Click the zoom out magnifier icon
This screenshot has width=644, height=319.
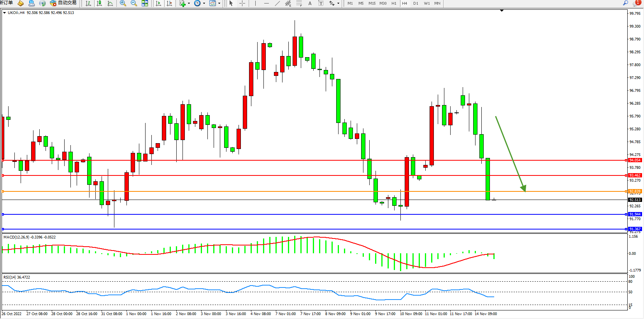coord(134,4)
